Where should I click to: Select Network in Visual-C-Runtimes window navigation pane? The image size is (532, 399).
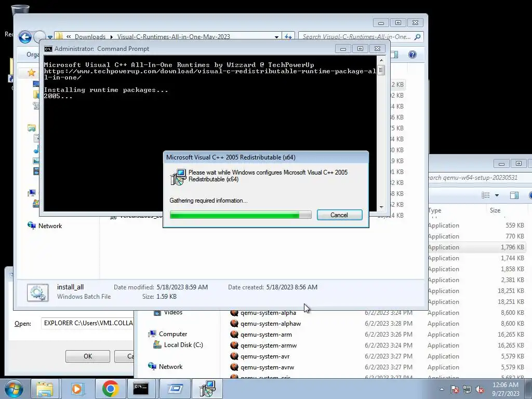click(x=50, y=226)
